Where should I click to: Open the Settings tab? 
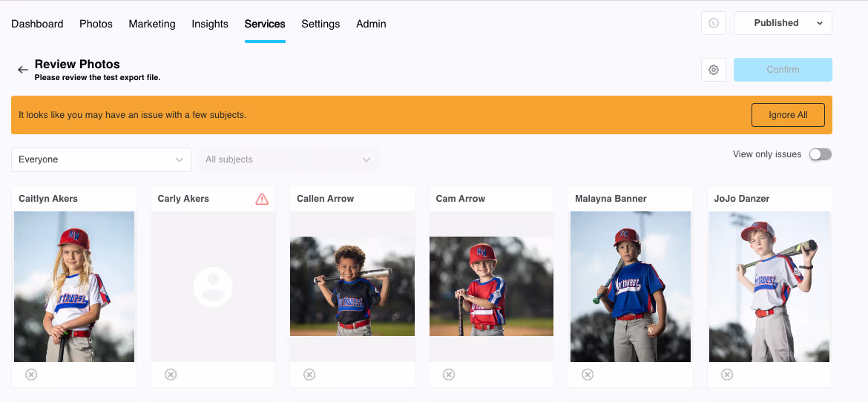[x=320, y=24]
